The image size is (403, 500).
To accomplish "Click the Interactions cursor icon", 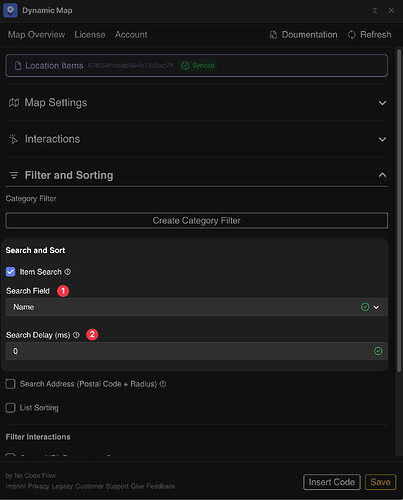I will coord(14,139).
